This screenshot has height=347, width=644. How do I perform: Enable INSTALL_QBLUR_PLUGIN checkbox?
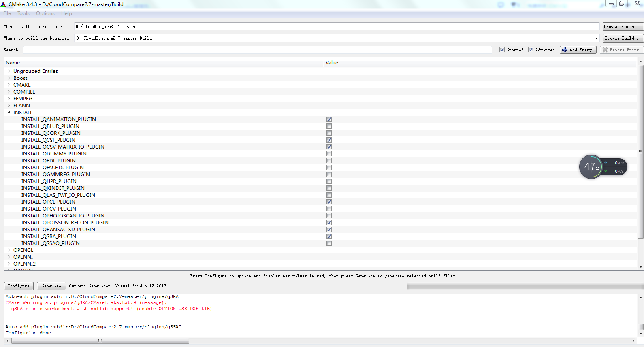pos(329,126)
